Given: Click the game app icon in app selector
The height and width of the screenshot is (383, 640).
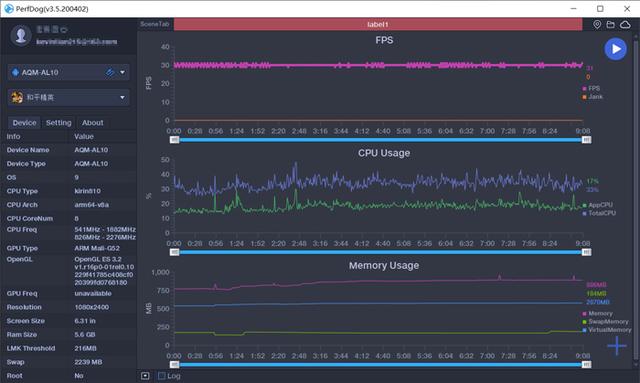Looking at the screenshot, I should click(17, 97).
